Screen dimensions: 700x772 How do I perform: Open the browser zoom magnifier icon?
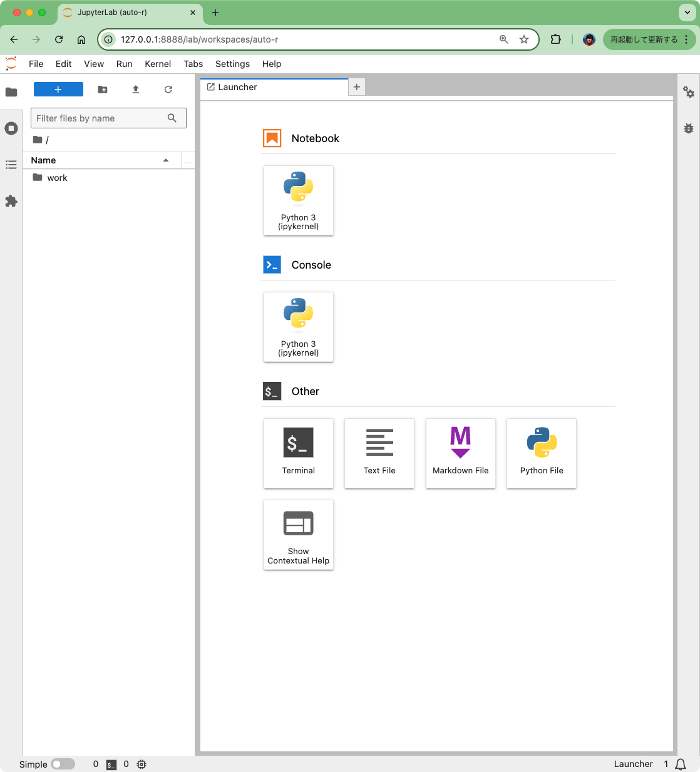[x=504, y=39]
